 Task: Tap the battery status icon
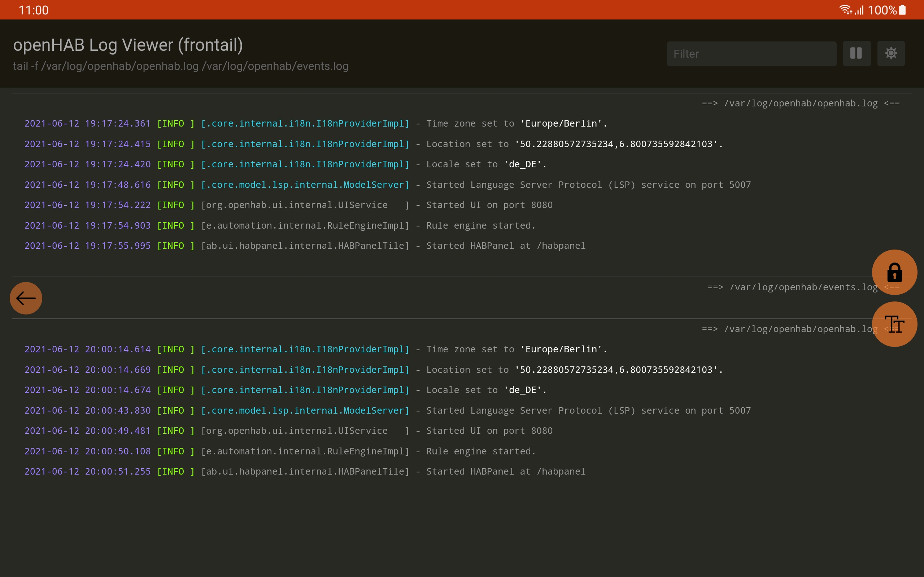pos(903,10)
